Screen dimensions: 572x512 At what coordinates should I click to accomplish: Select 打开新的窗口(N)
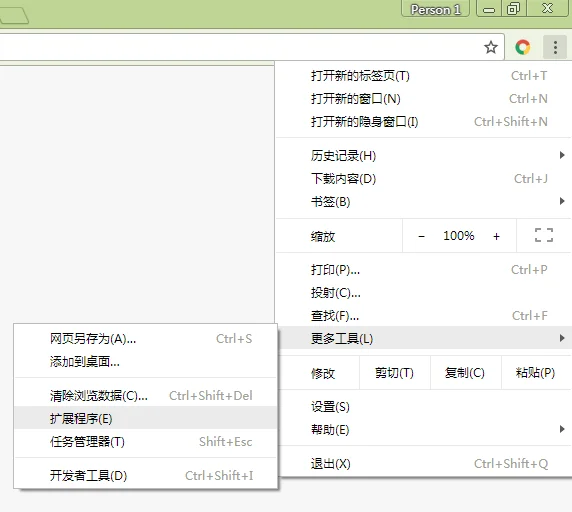coord(423,99)
